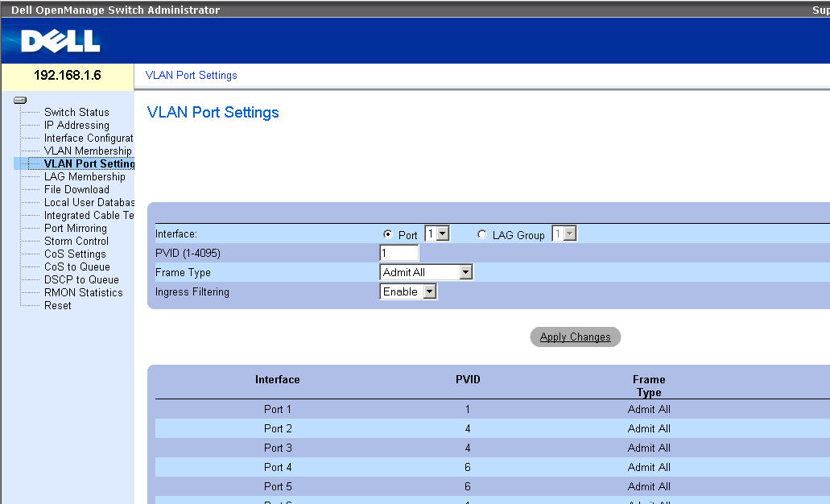Click Reset in the navigation tree
The image size is (830, 504).
[58, 305]
